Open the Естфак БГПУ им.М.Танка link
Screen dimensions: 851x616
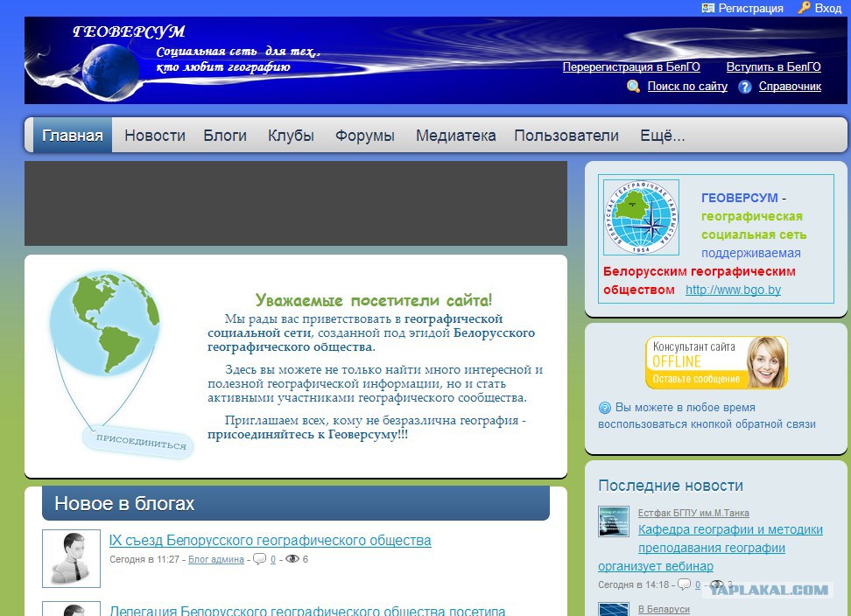[693, 513]
